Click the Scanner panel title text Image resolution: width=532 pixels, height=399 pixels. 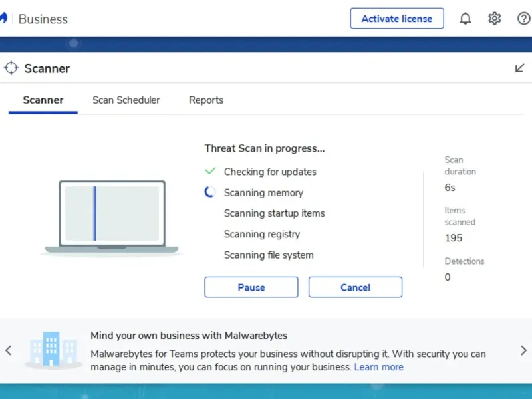47,68
